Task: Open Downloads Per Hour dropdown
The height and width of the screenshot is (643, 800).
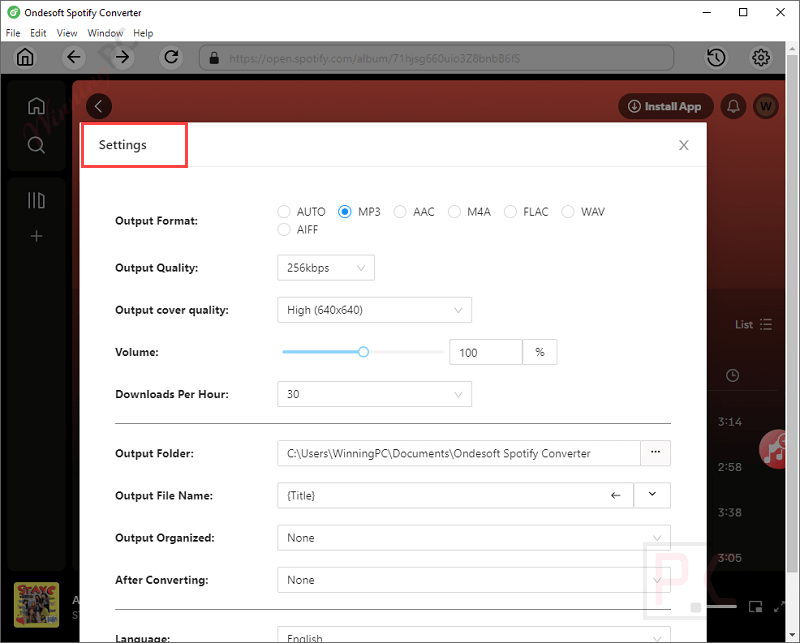Action: (374, 394)
